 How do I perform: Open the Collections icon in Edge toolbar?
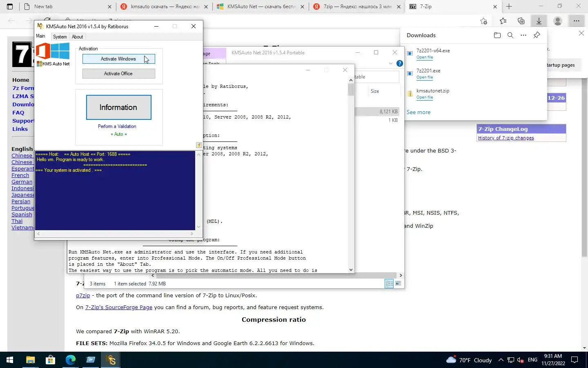coord(521,21)
